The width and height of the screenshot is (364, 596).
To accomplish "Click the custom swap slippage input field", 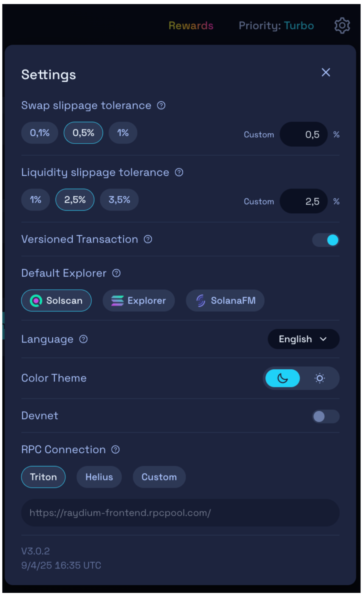I will coord(304,134).
